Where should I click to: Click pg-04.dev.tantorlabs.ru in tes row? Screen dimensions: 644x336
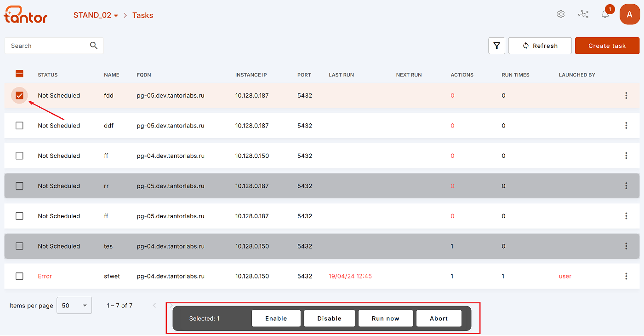(x=171, y=246)
